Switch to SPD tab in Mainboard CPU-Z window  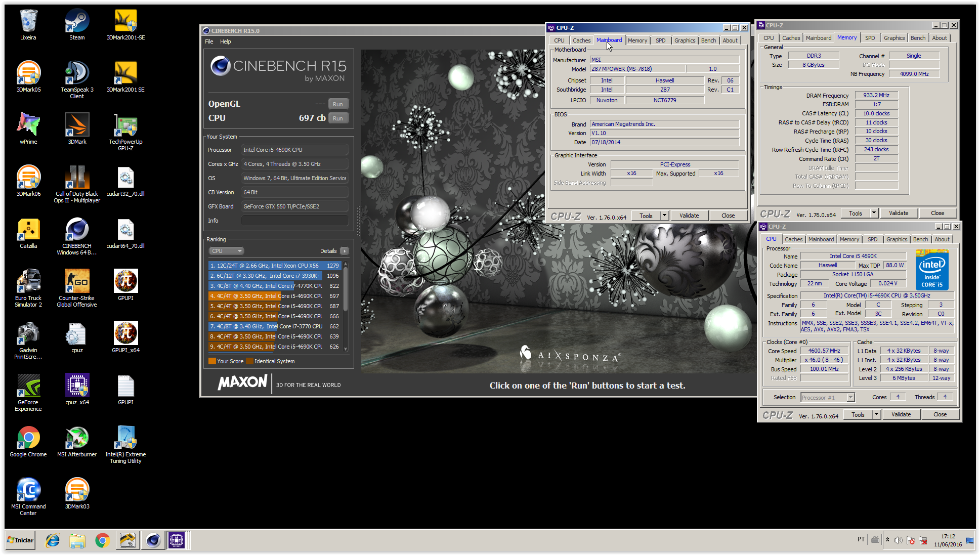tap(660, 40)
